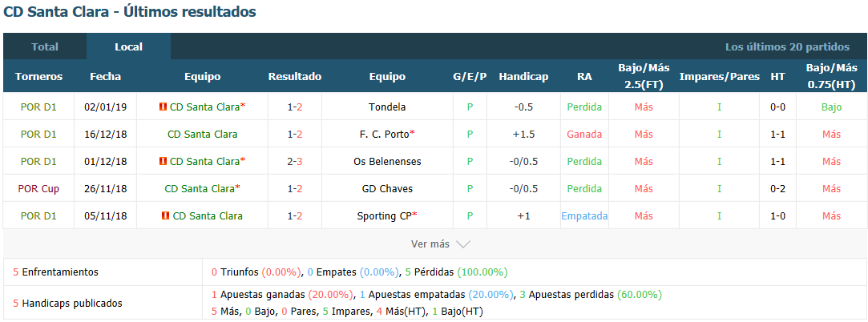Select the Local tab
Image resolution: width=868 pixels, height=322 pixels.
[x=128, y=47]
